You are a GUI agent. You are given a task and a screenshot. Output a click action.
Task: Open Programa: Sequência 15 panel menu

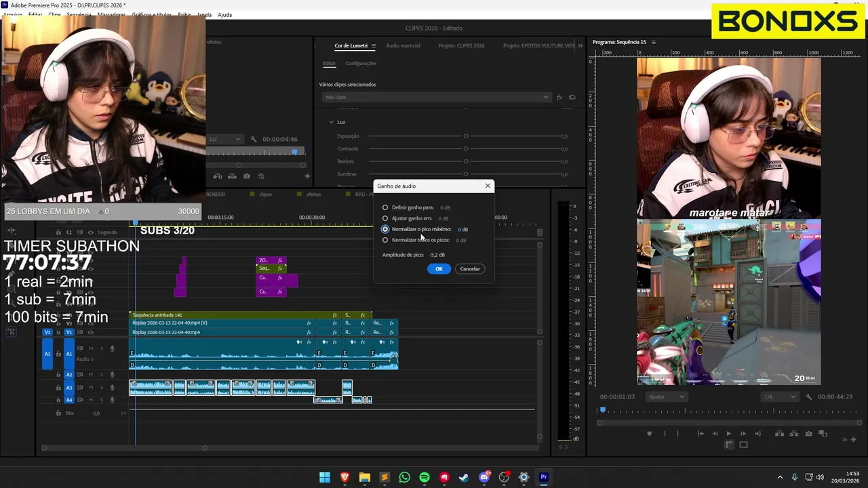pyautogui.click(x=654, y=42)
